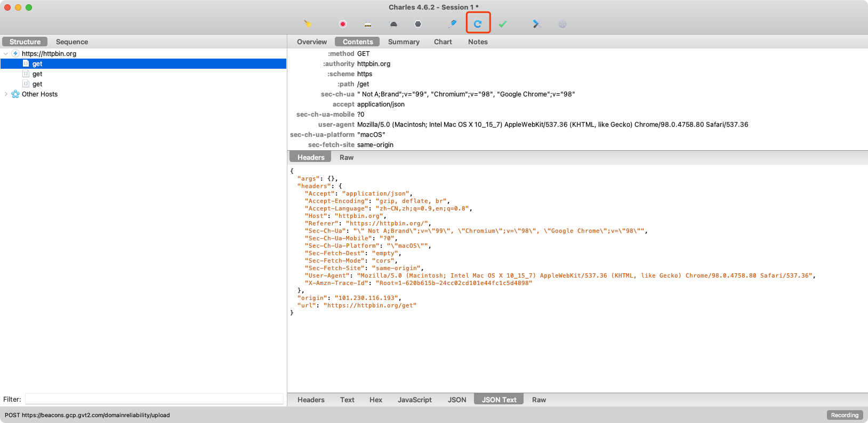Switch to the Structure view
Screen dimensions: 868x423
tap(25, 42)
